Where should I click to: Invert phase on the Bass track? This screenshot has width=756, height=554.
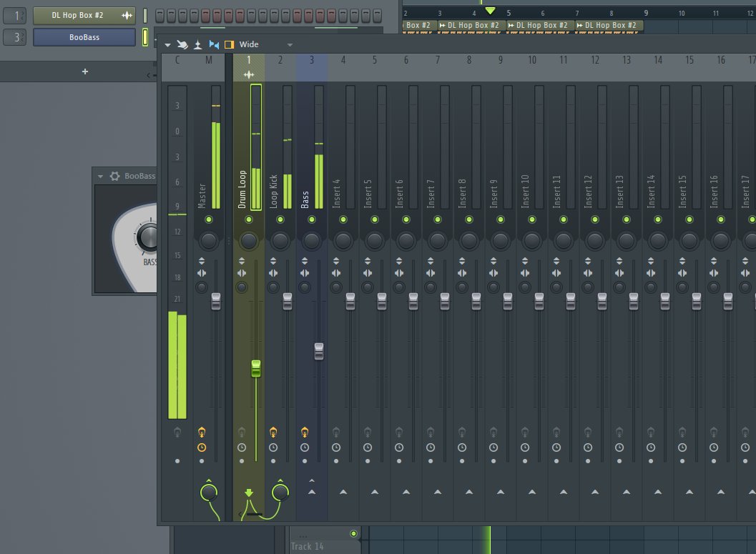click(305, 261)
